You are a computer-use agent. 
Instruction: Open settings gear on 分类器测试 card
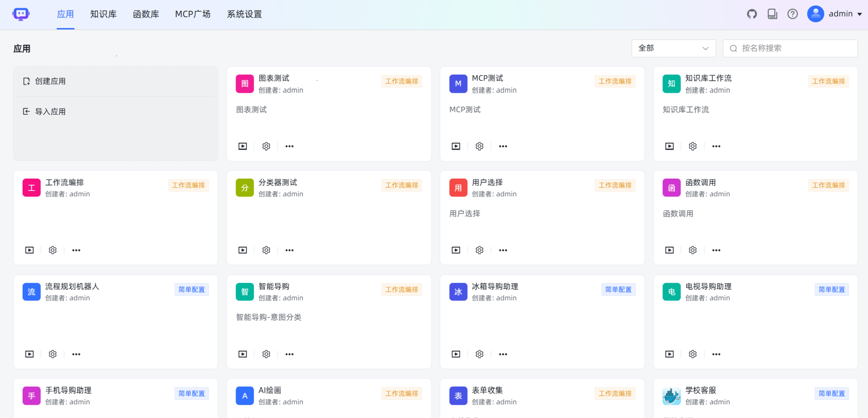266,250
